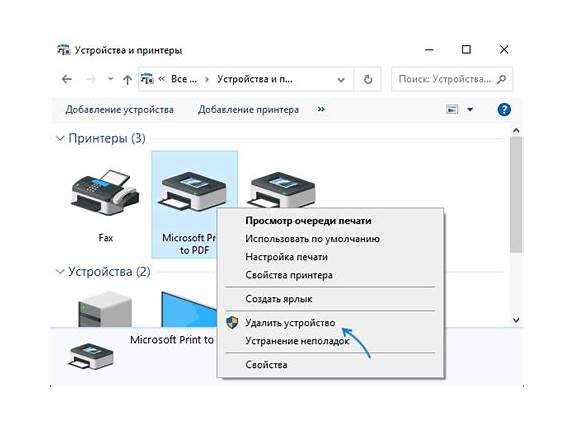Collapse the 'Принтеры (3)' group

[x=60, y=138]
